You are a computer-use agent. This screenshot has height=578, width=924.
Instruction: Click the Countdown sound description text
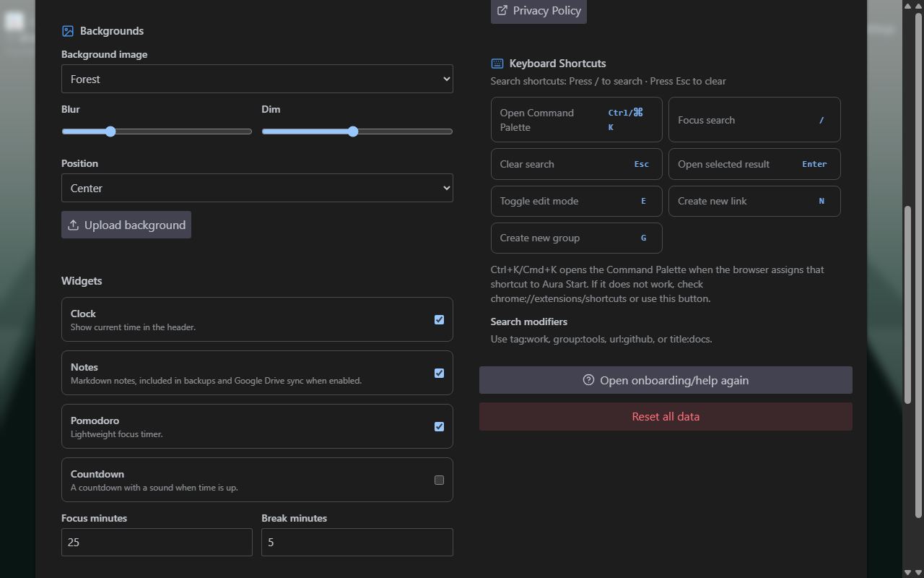click(x=154, y=488)
